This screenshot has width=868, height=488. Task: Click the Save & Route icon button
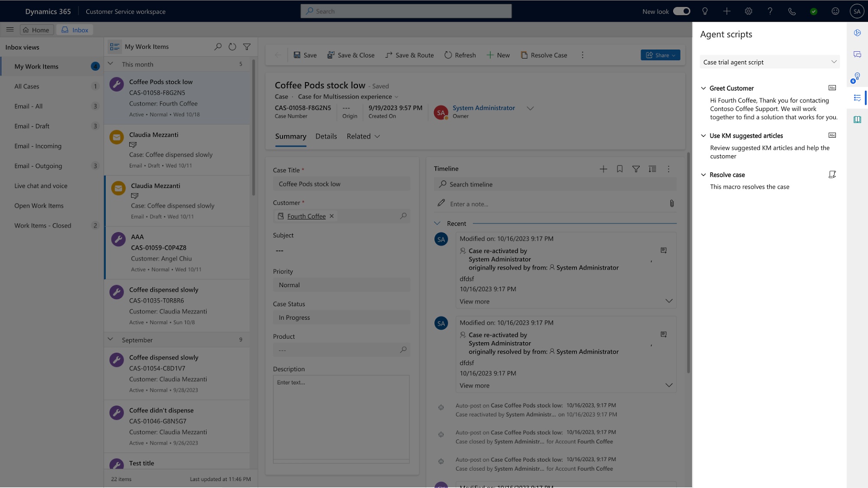(388, 55)
